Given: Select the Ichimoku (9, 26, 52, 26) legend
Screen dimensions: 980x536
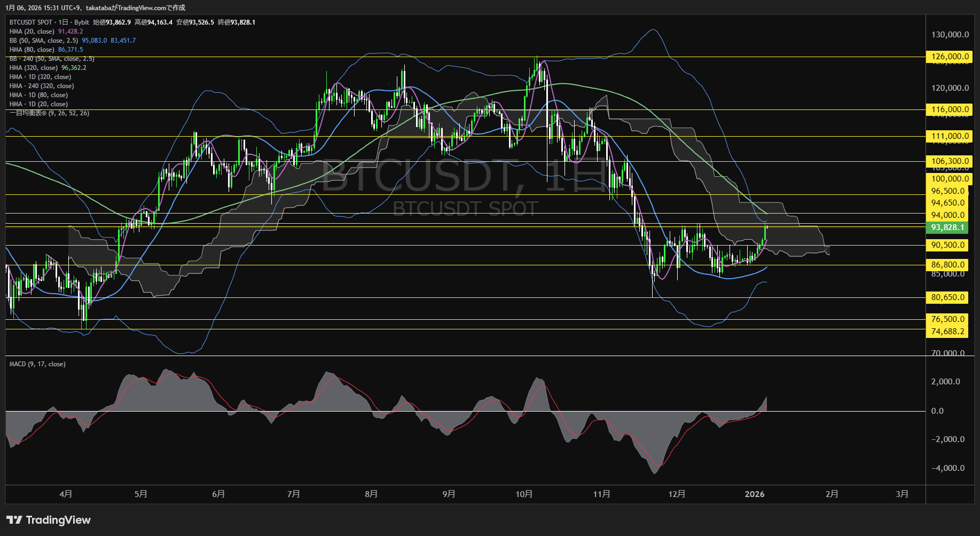Looking at the screenshot, I should [x=49, y=113].
